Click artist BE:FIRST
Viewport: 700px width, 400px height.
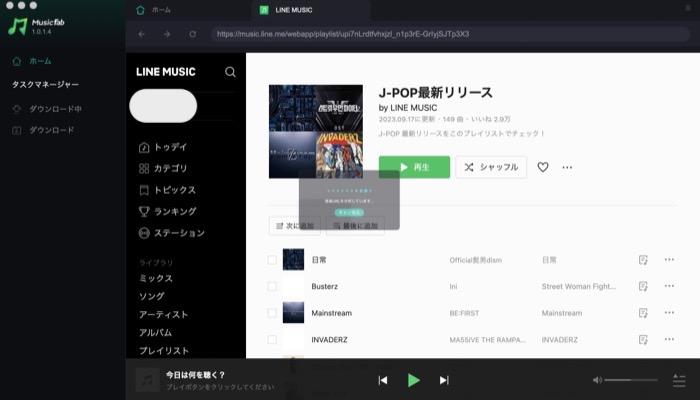coord(464,313)
